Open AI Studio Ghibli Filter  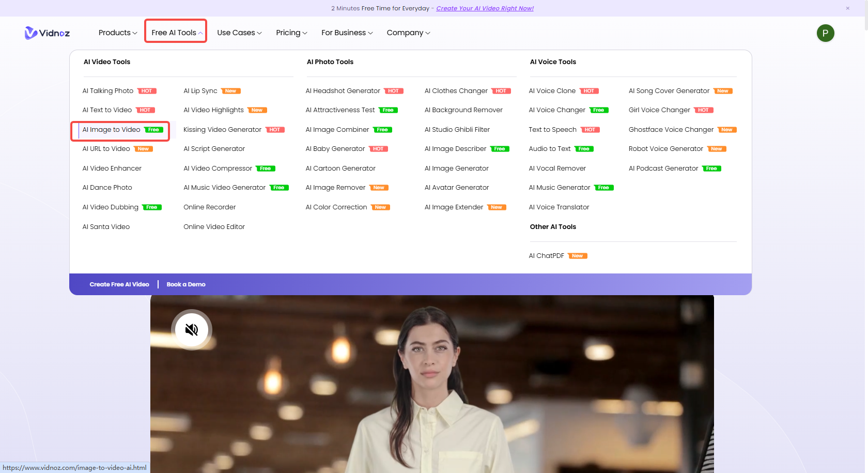pyautogui.click(x=457, y=130)
